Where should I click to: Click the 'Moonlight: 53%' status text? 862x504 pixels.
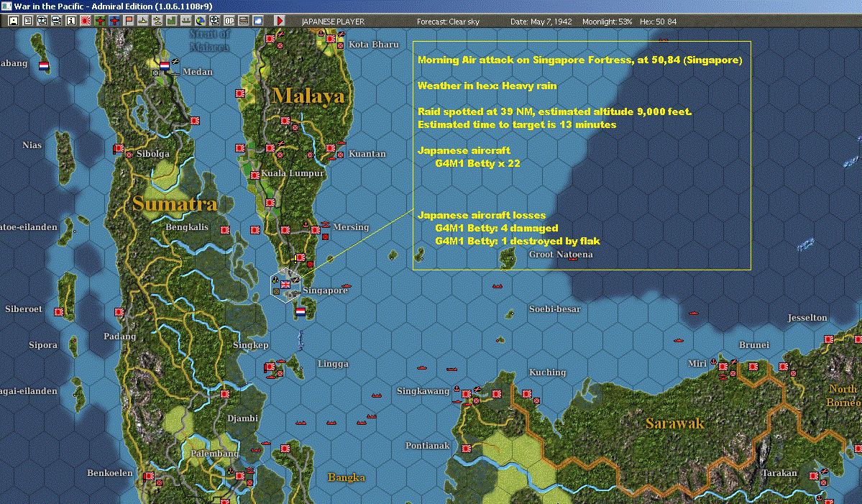coord(607,22)
